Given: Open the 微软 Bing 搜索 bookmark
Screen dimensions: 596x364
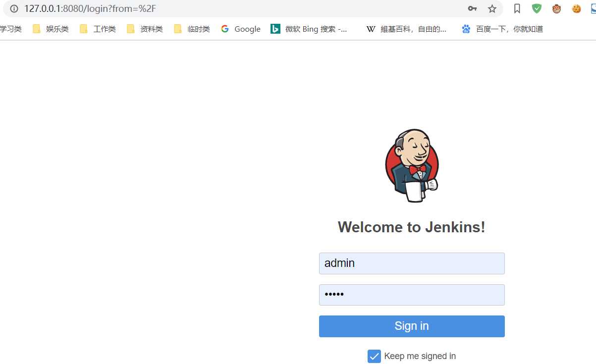Looking at the screenshot, I should pos(309,29).
